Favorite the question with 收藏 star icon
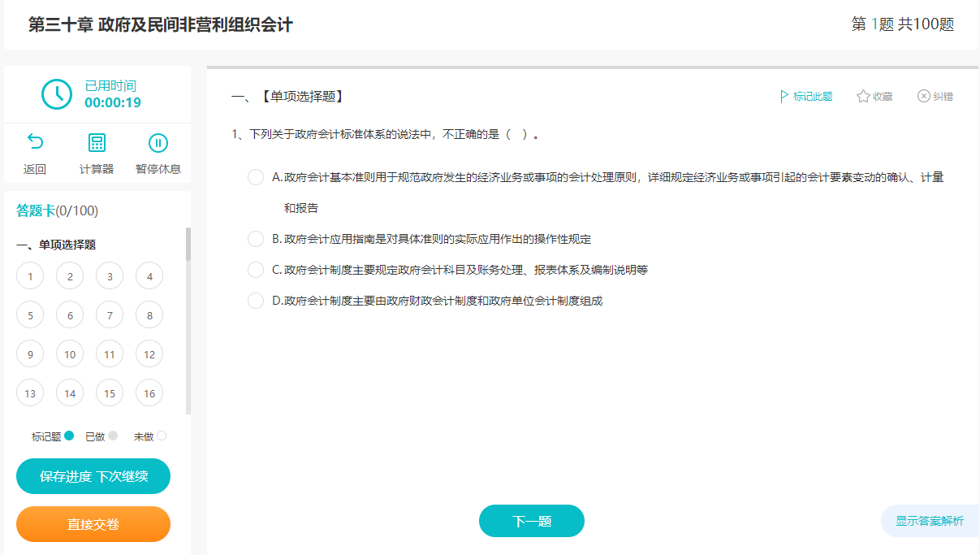980x555 pixels. pyautogui.click(x=874, y=95)
